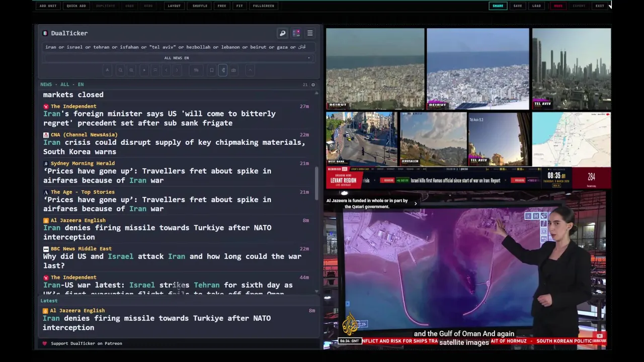Click the EXIT button

[600, 6]
